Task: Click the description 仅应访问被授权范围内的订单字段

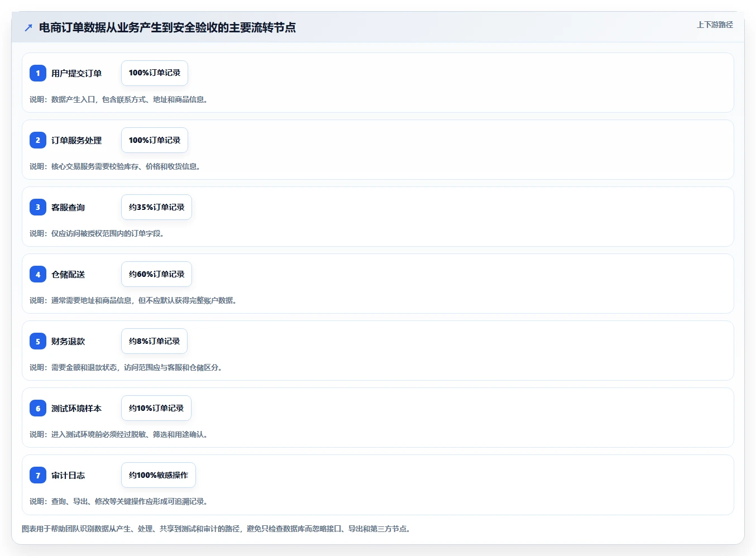Action: [x=98, y=233]
